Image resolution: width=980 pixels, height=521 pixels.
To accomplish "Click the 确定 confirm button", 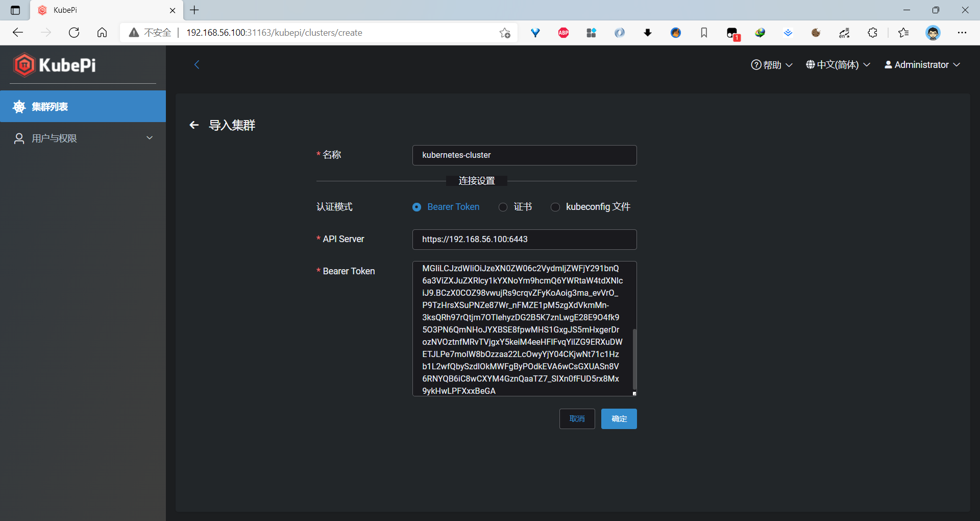I will [619, 419].
